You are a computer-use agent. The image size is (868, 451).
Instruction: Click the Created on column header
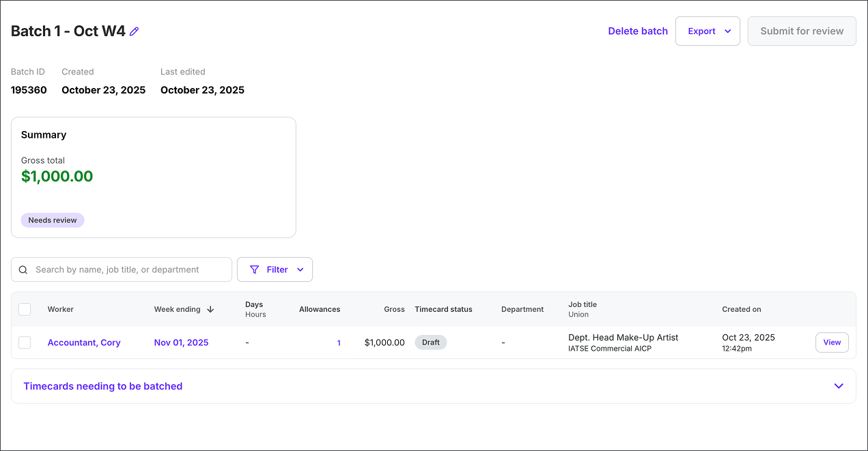tap(742, 309)
